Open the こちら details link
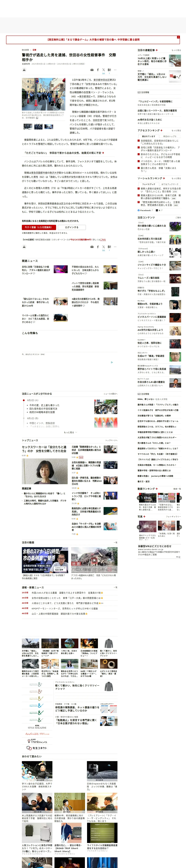The image size is (186, 868). pyautogui.click(x=103, y=240)
